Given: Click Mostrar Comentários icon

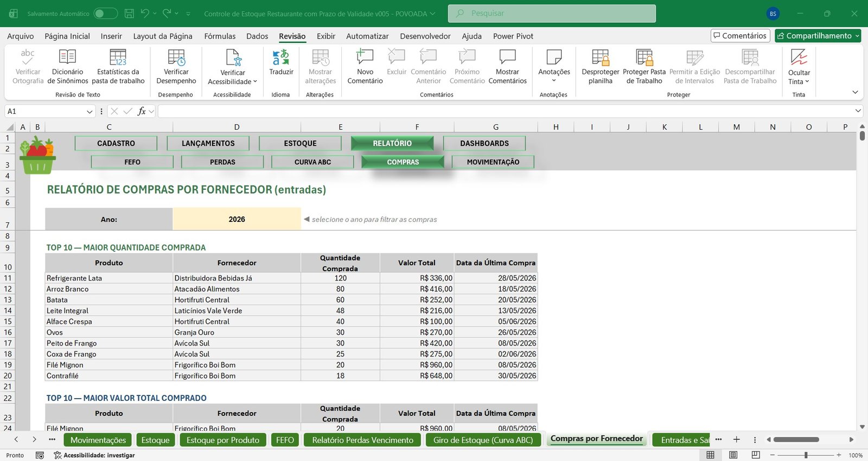Looking at the screenshot, I should coord(507,57).
